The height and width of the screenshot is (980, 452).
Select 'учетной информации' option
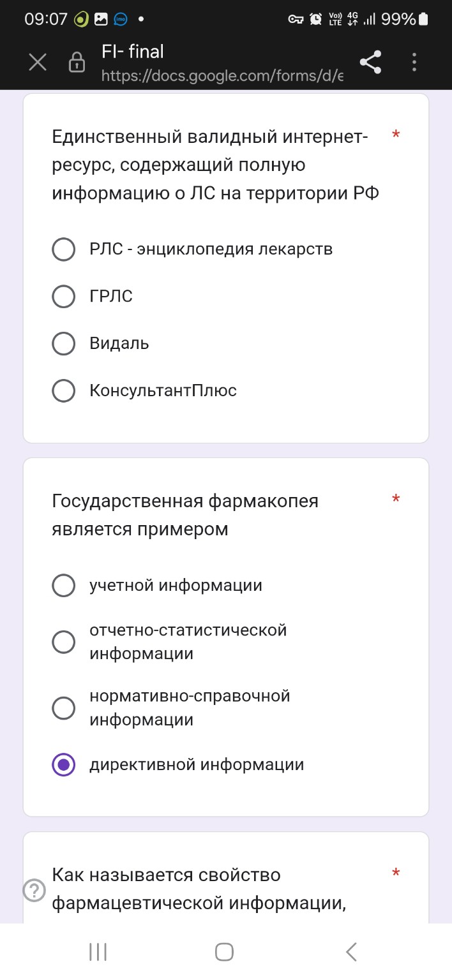click(x=63, y=585)
